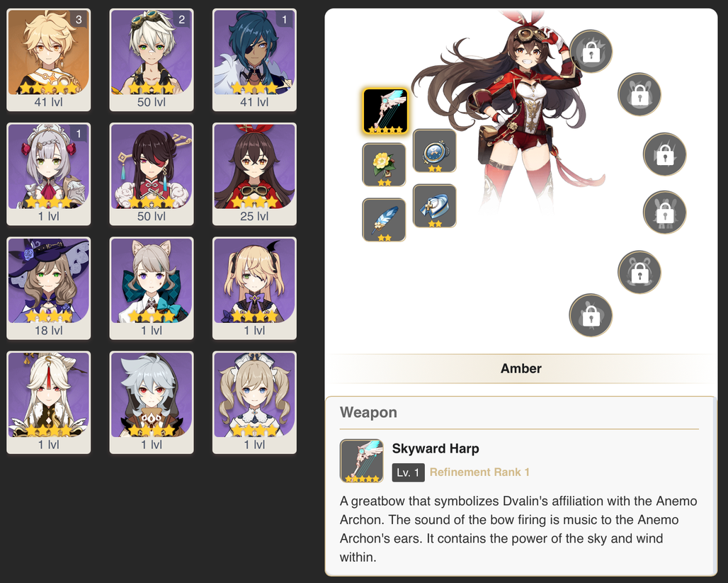The image size is (728, 583).
Task: Select Lisa's witch hat card level 18
Action: click(49, 288)
